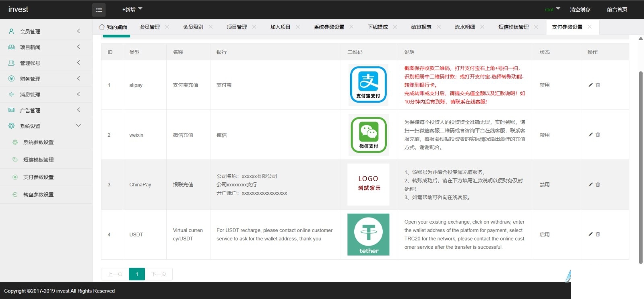Edit the alipay row with pencil icon

590,85
